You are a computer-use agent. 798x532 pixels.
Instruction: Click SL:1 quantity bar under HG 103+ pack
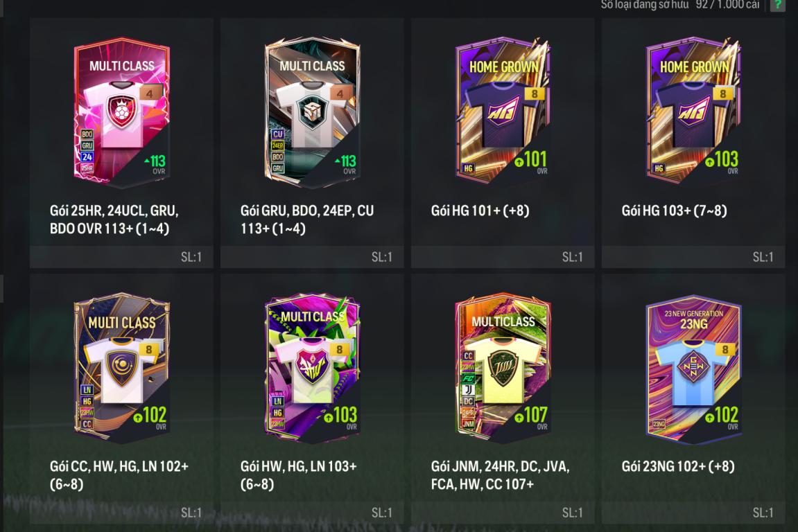(693, 257)
